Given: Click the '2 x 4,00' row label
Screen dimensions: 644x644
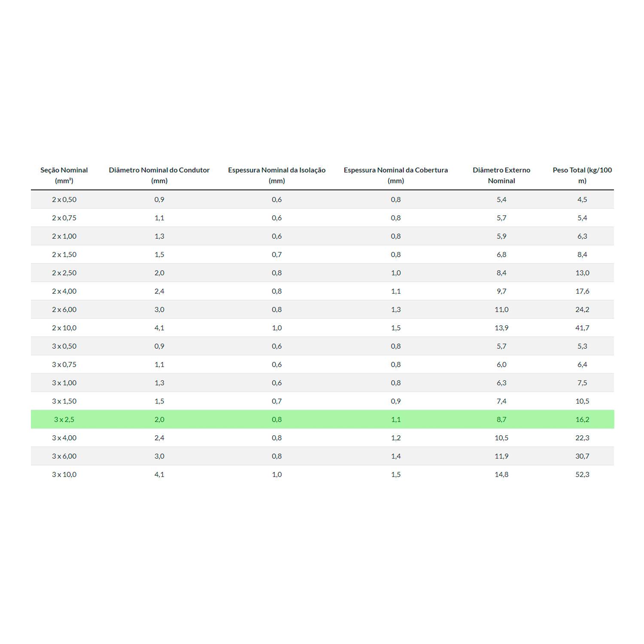Looking at the screenshot, I should tap(64, 291).
